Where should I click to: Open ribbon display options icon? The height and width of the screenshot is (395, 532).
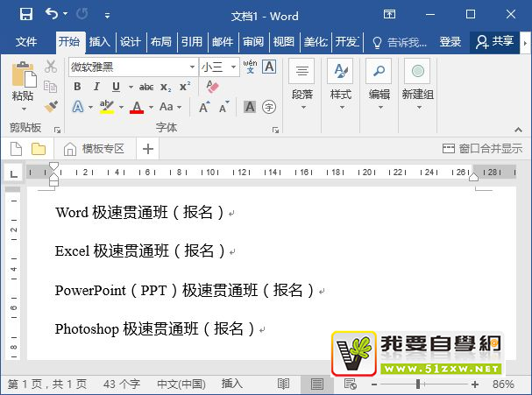389,14
